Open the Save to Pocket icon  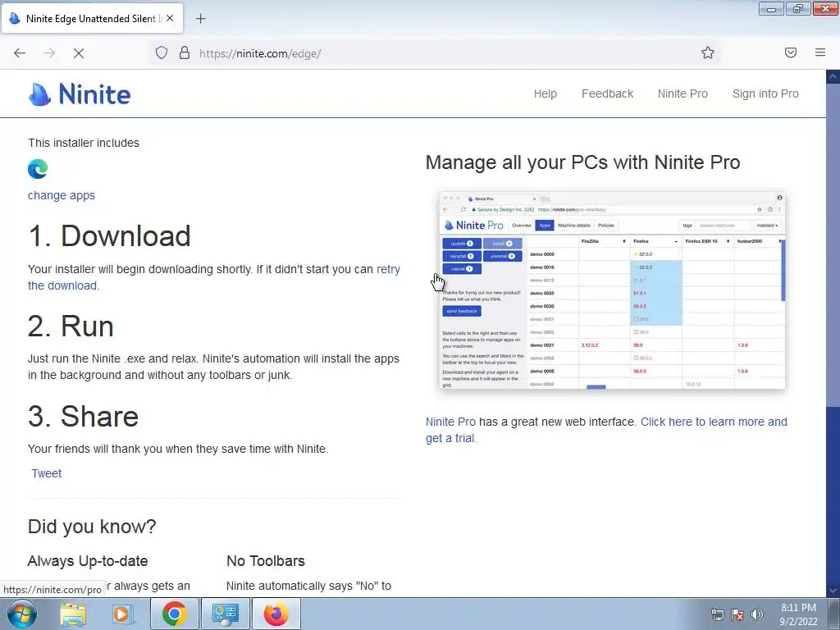[791, 52]
